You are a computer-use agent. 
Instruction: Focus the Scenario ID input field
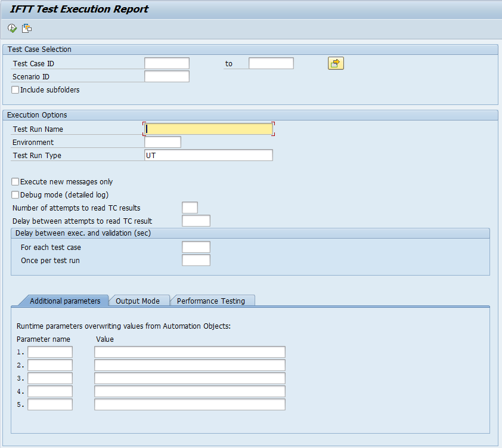click(x=167, y=76)
